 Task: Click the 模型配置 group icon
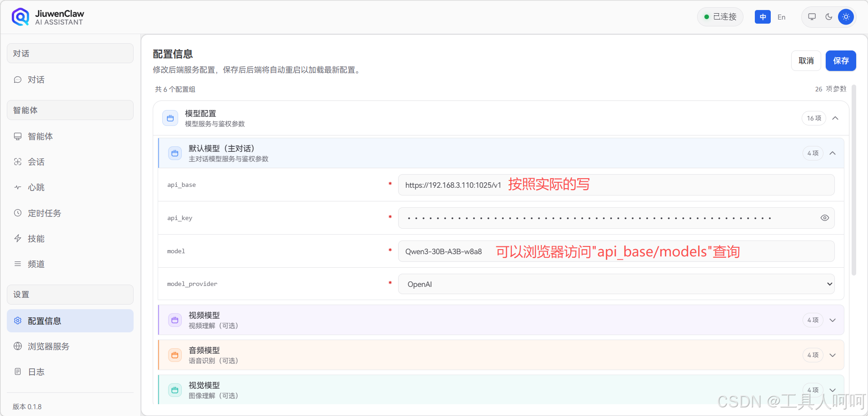coord(170,118)
